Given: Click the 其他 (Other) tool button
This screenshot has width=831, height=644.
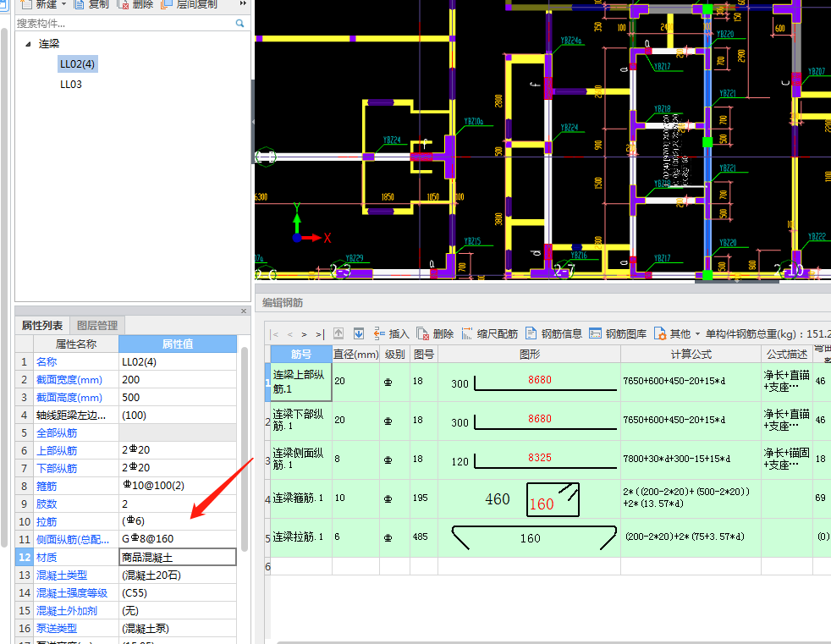Looking at the screenshot, I should coord(673,333).
